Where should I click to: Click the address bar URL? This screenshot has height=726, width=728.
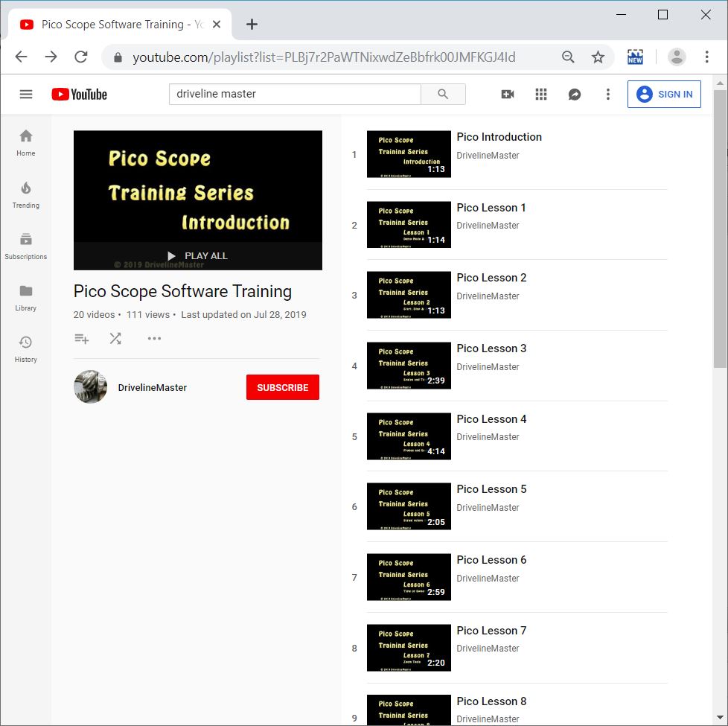(x=324, y=57)
